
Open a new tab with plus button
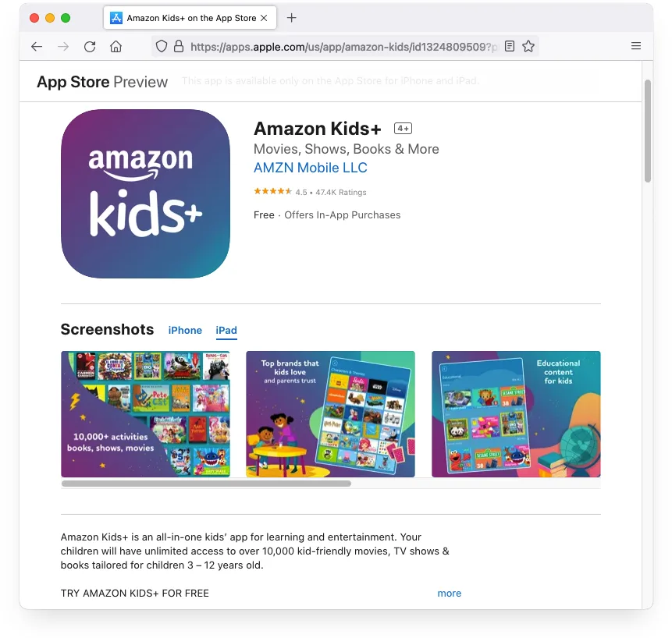pyautogui.click(x=291, y=18)
